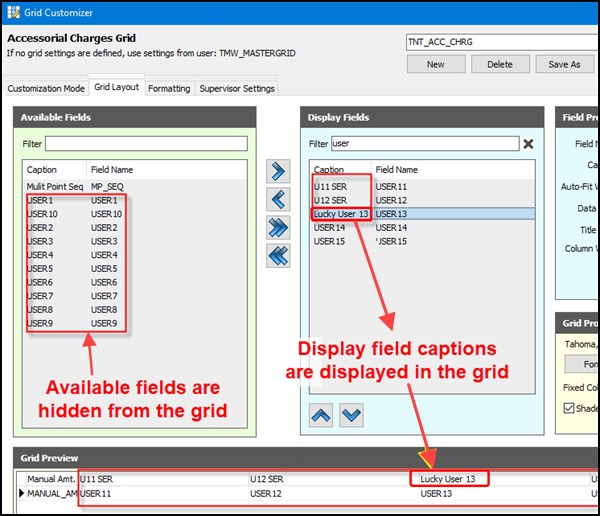Select the Lucky User 13 display field
This screenshot has height=516, width=600.
coord(342,214)
